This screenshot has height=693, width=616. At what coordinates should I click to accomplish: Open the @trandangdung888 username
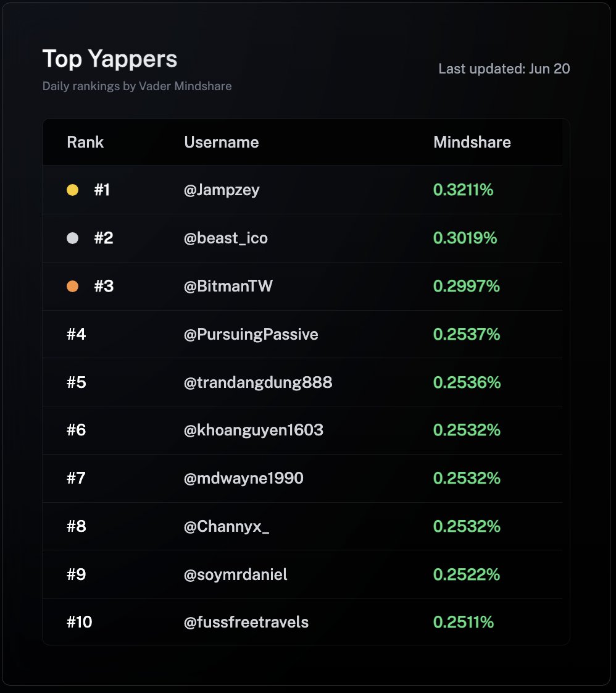[x=258, y=382]
